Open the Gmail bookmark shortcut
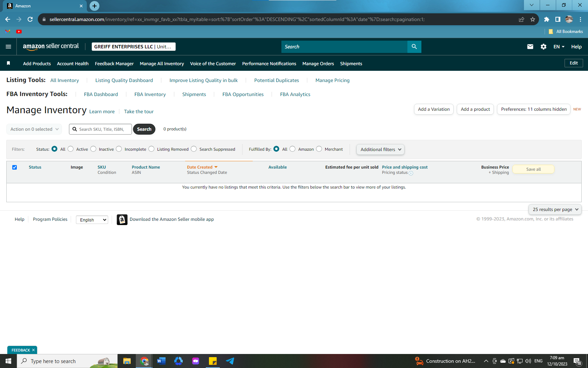588x368 pixels. [8, 32]
